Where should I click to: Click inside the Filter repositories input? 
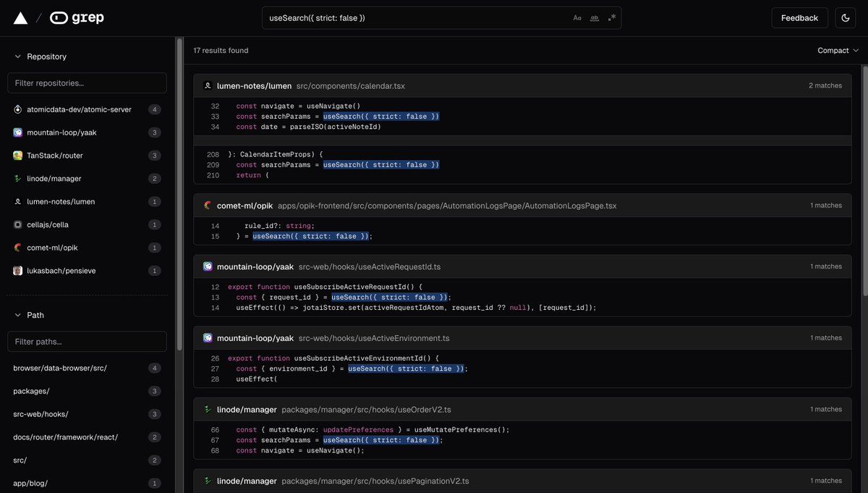click(86, 82)
